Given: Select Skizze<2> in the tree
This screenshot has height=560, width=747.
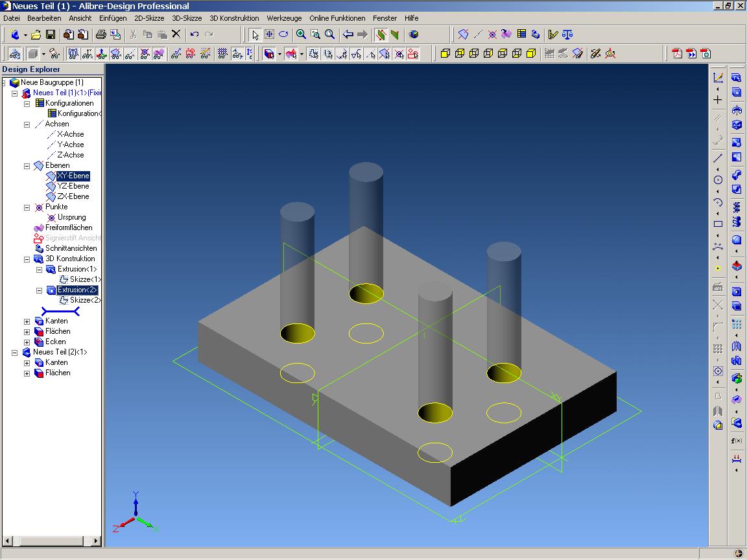Looking at the screenshot, I should (86, 300).
